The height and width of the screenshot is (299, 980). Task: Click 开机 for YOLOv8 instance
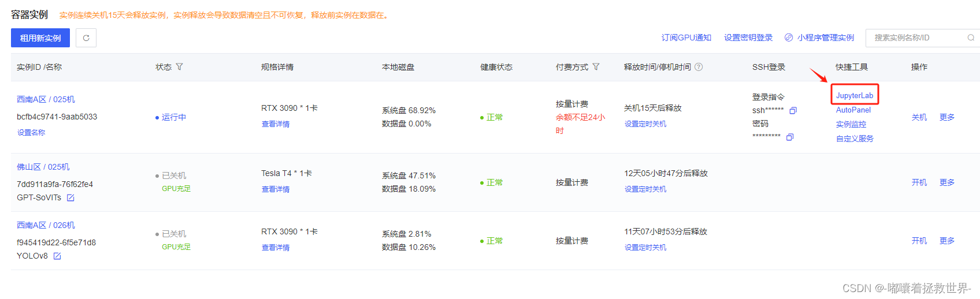[x=919, y=241]
